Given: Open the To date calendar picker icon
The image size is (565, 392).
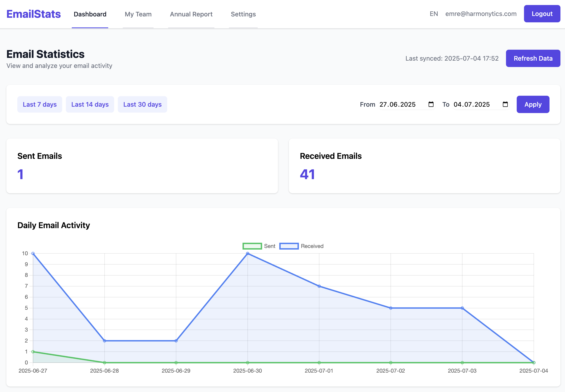Looking at the screenshot, I should (x=505, y=104).
